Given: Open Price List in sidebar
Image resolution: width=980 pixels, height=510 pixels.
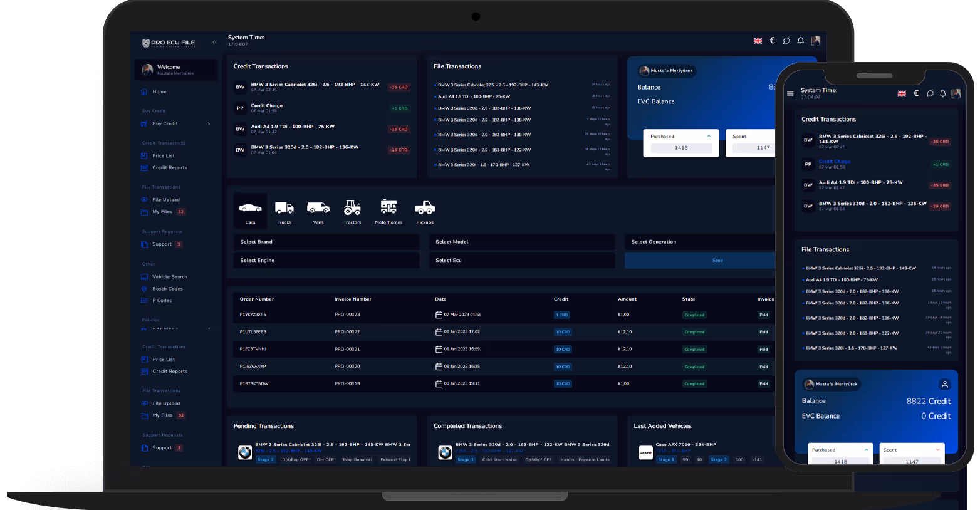Looking at the screenshot, I should coord(164,156).
